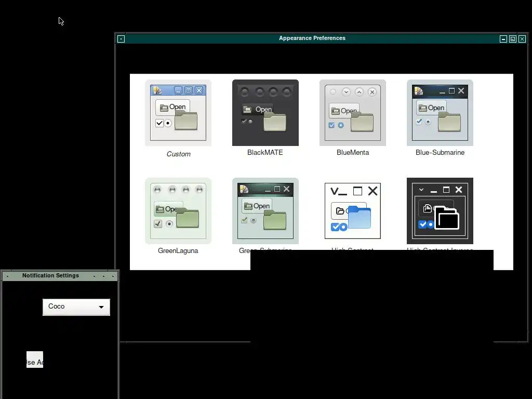Open the Coco theme dropdown in Notification Settings
The width and height of the screenshot is (532, 399).
coord(76,307)
